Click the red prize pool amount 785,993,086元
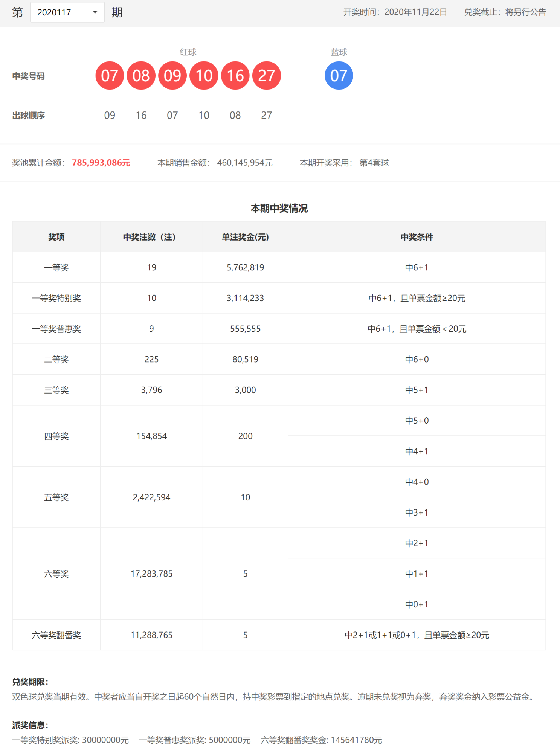 pyautogui.click(x=101, y=163)
